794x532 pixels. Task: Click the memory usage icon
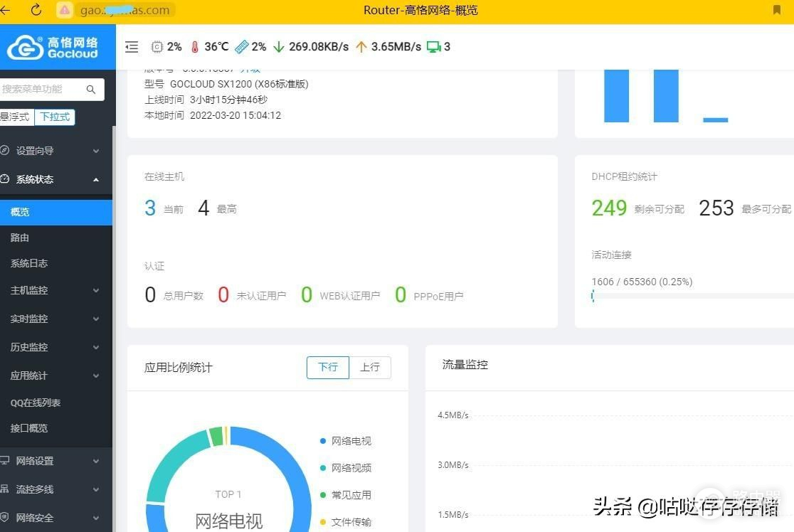[x=242, y=47]
